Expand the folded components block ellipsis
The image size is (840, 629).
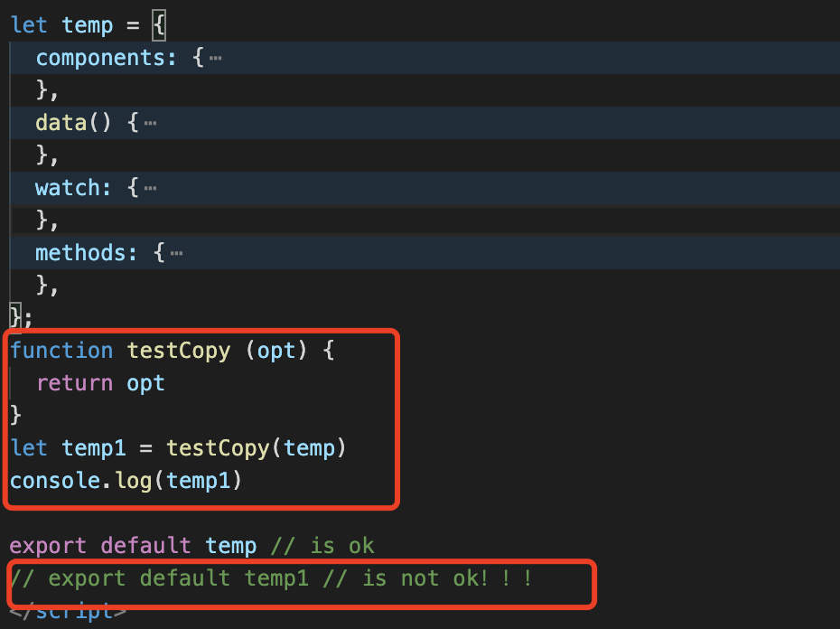click(215, 58)
